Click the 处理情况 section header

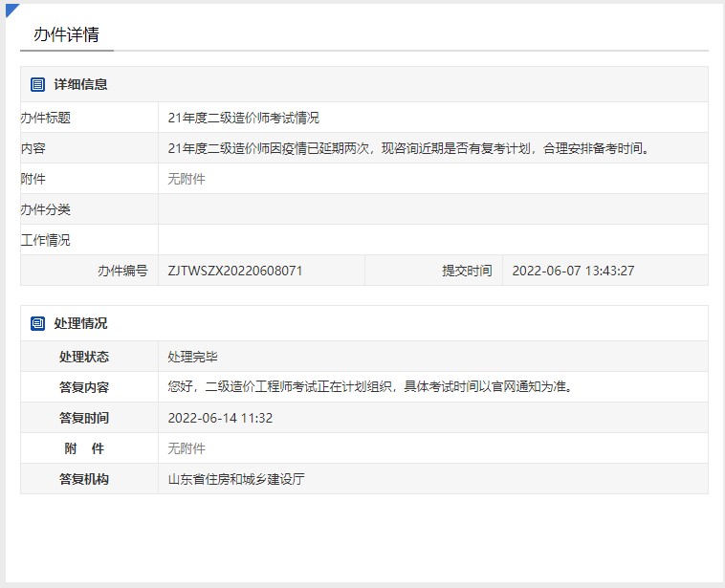[80, 323]
